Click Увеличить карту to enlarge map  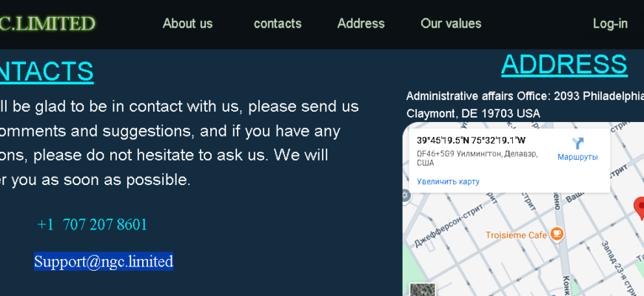[x=448, y=181]
